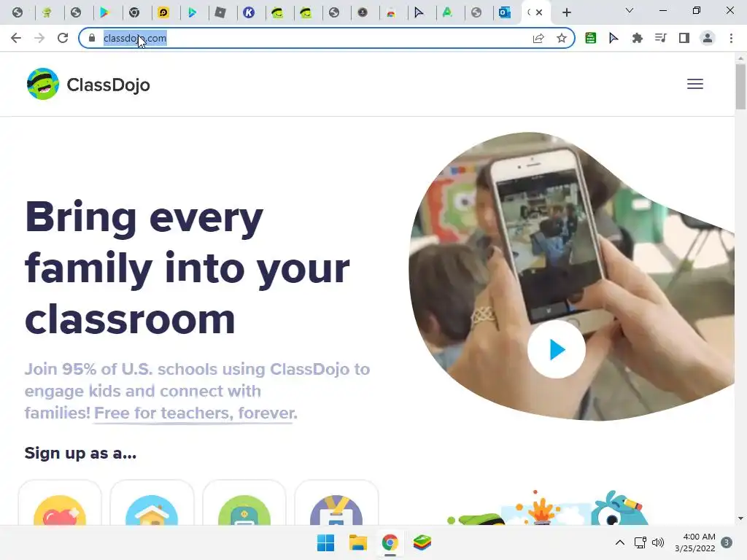747x560 pixels.
Task: Open the volume tray icon
Action: [658, 542]
